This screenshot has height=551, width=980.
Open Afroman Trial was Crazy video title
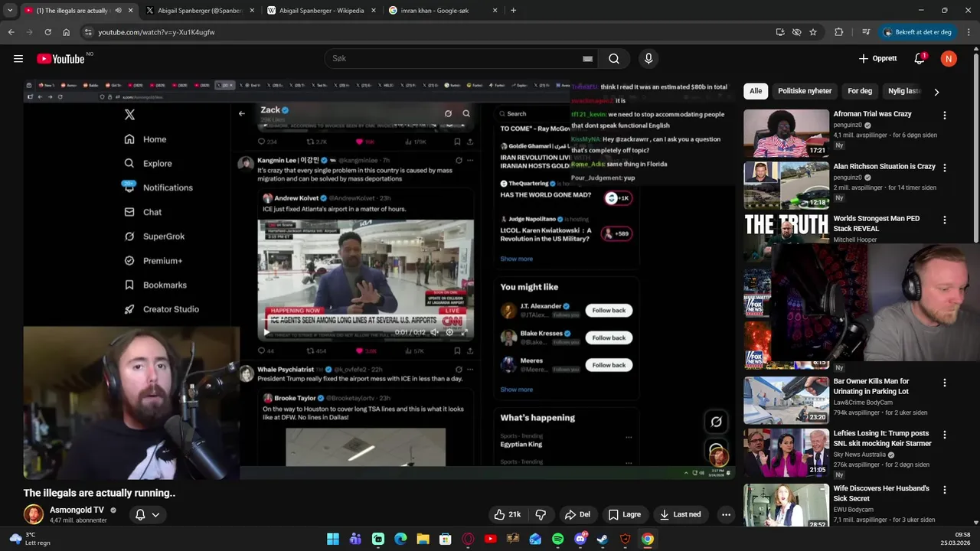pos(872,114)
